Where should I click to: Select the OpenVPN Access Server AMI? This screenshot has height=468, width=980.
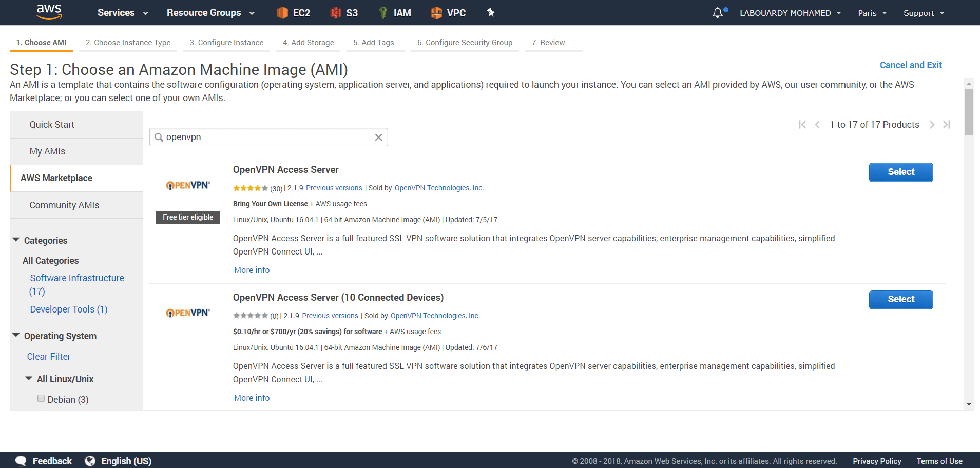(901, 172)
